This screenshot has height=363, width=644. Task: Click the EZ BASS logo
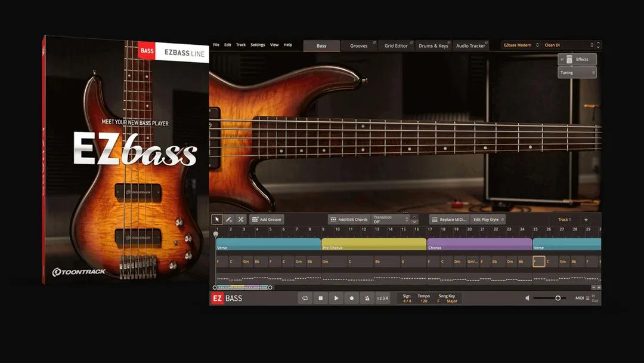click(227, 298)
